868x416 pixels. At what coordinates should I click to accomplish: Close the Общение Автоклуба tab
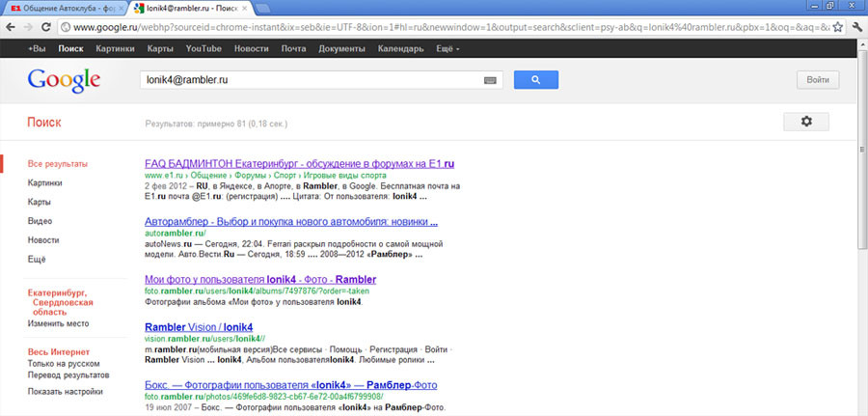point(122,9)
